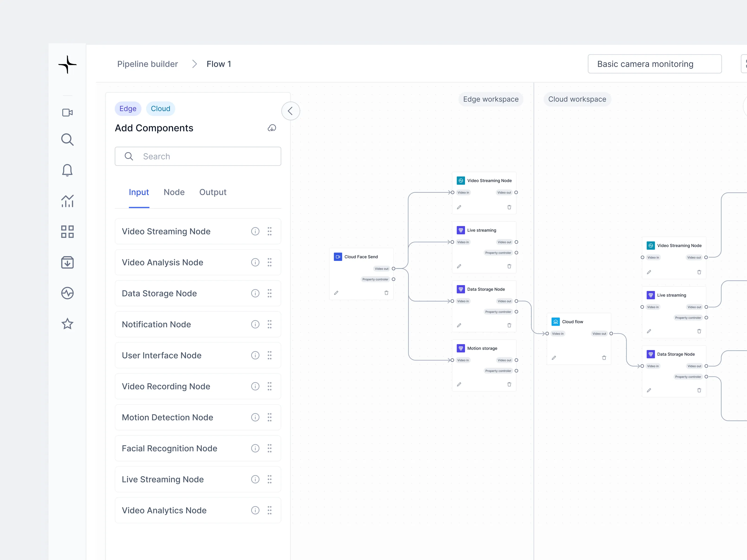Image resolution: width=747 pixels, height=560 pixels.
Task: Edit the Cloud flow node
Action: [x=554, y=358]
